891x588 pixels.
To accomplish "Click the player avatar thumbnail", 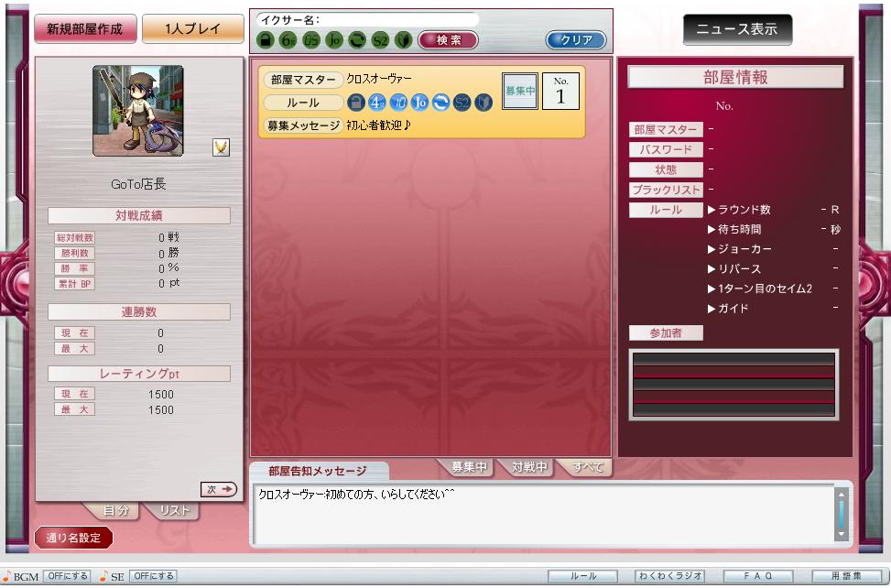I will [138, 111].
